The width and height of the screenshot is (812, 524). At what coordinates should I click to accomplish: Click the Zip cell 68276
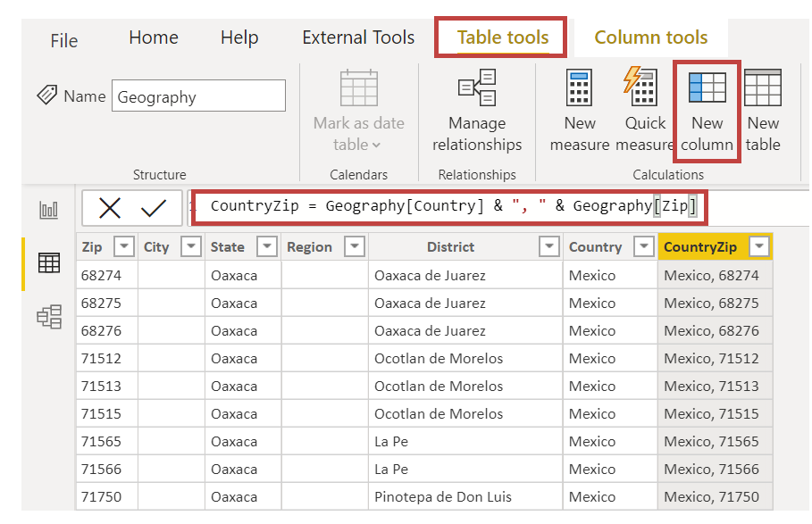(x=107, y=330)
